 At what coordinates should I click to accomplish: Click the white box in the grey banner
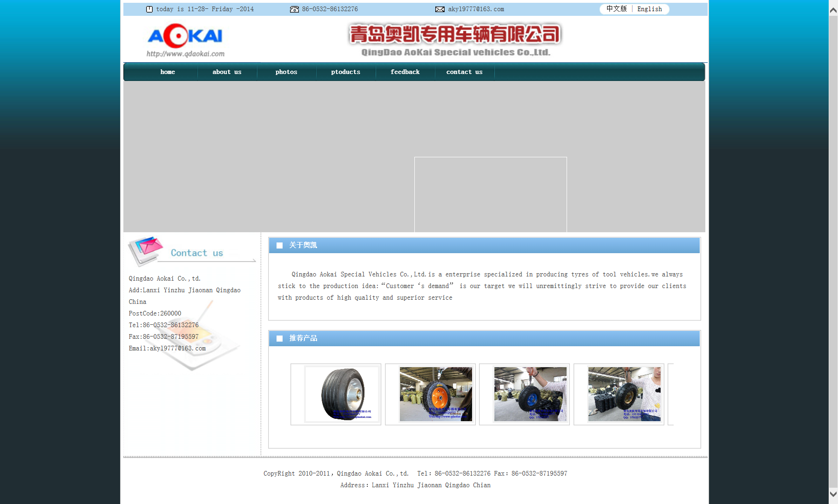[x=491, y=195]
